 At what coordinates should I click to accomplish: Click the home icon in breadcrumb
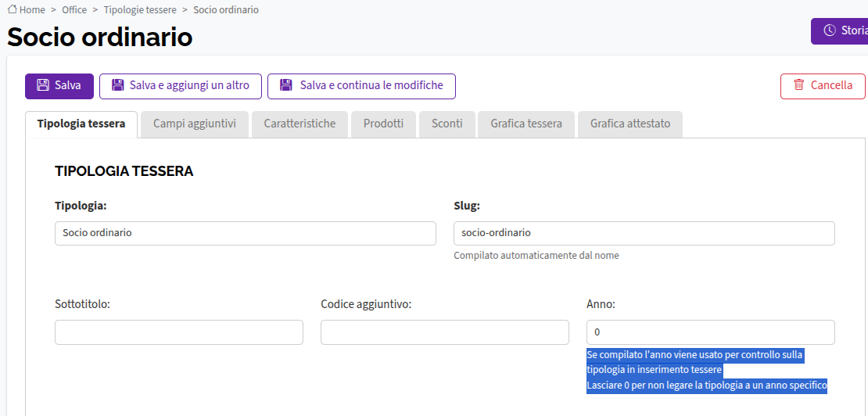pos(13,9)
